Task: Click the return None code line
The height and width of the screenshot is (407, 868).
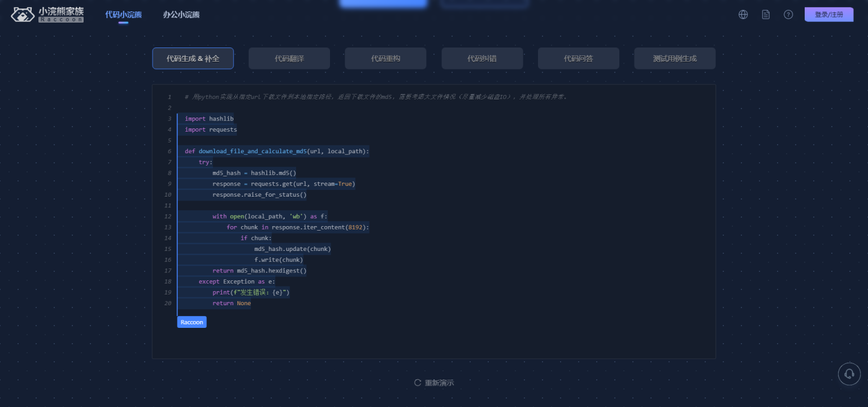Action: [231, 304]
